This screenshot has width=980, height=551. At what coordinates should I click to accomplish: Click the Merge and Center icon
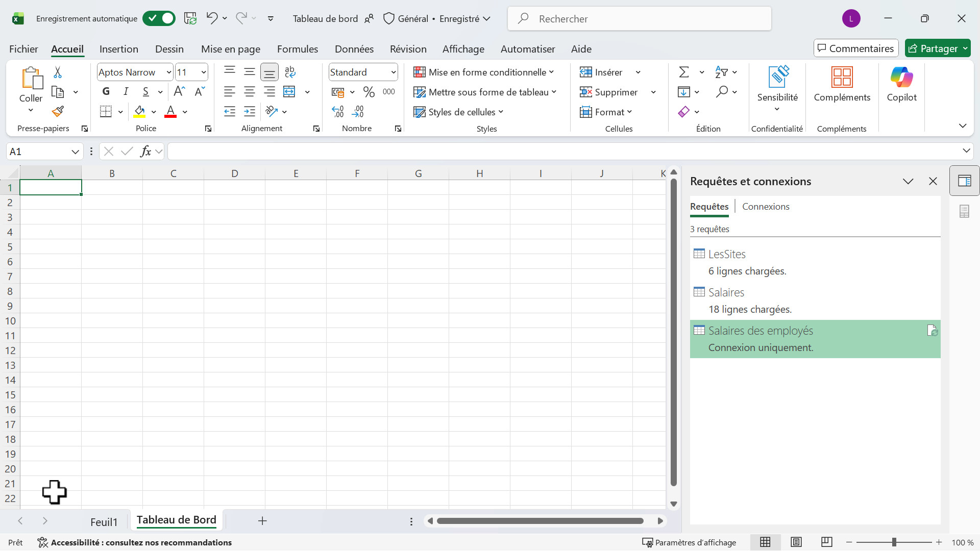289,92
